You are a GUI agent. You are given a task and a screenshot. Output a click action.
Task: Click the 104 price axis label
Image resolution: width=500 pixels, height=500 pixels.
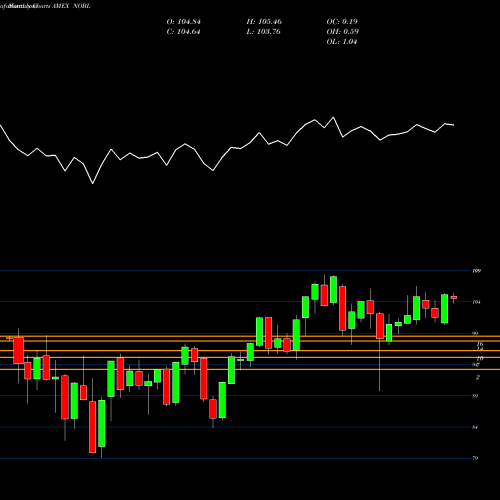pos(477,302)
